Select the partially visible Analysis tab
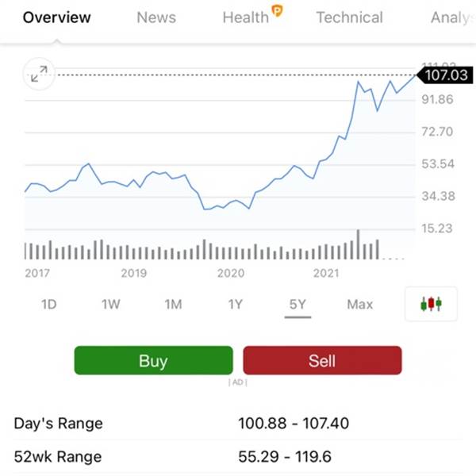Viewport: 476px width, 476px height. 452,17
